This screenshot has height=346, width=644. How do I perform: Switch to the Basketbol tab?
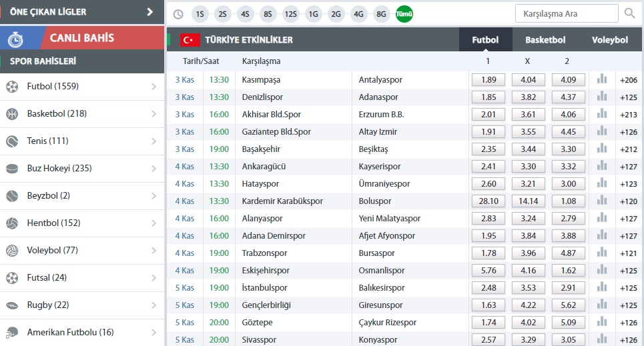(545, 40)
